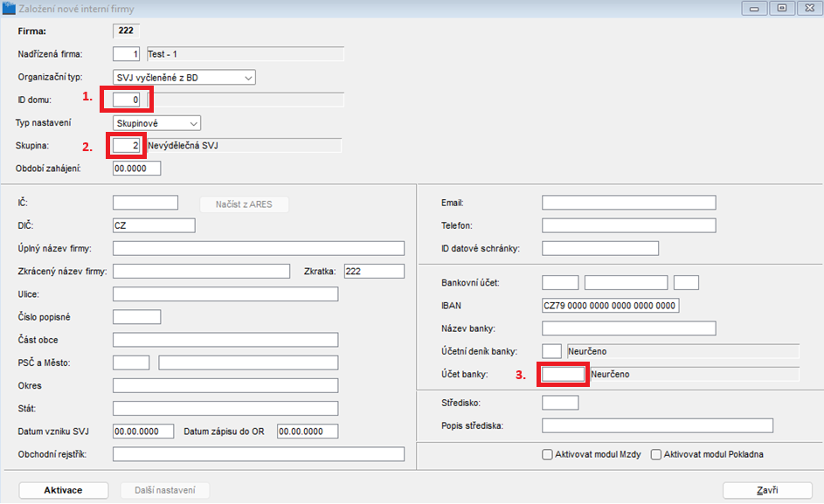Image resolution: width=824 pixels, height=504 pixels.
Task: Click the Bankovní účet prefix field
Action: (560, 283)
